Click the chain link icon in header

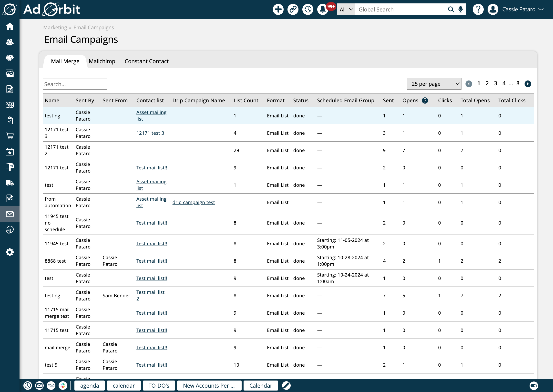[x=293, y=10]
